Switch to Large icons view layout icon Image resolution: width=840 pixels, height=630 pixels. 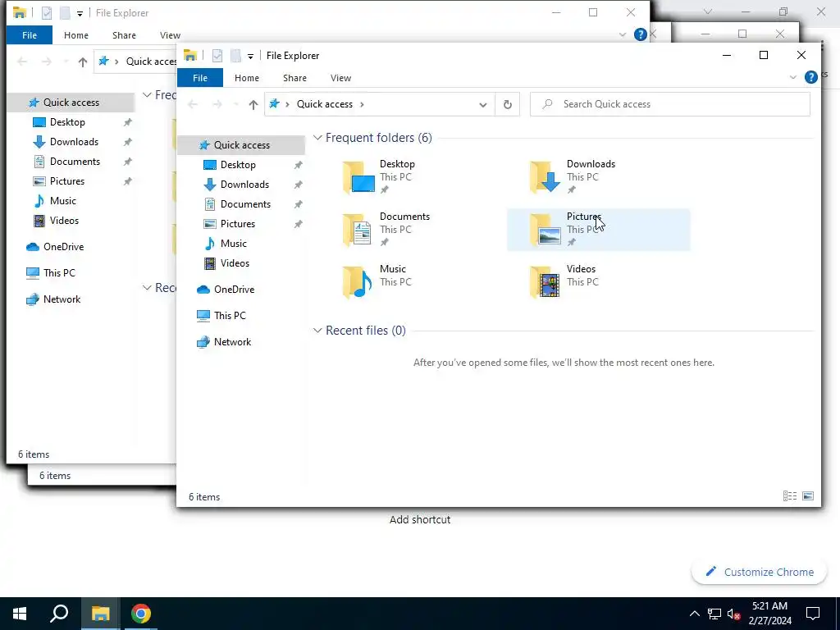pyautogui.click(x=808, y=496)
